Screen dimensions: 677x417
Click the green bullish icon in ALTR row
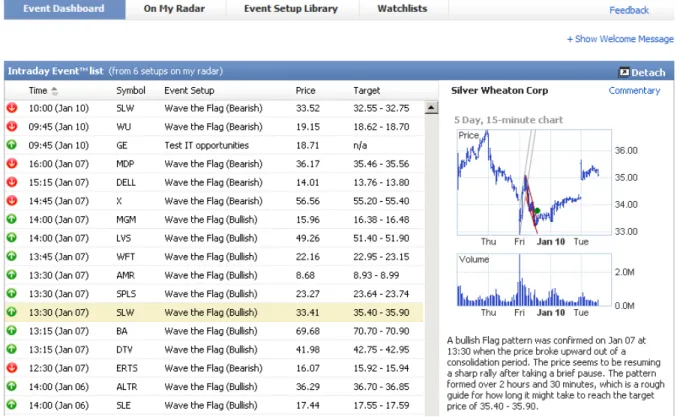pos(12,386)
